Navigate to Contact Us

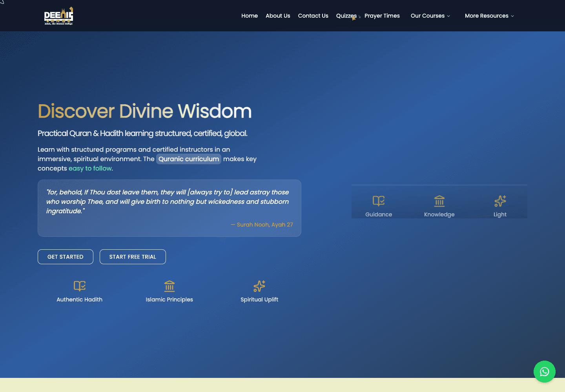pos(313,16)
